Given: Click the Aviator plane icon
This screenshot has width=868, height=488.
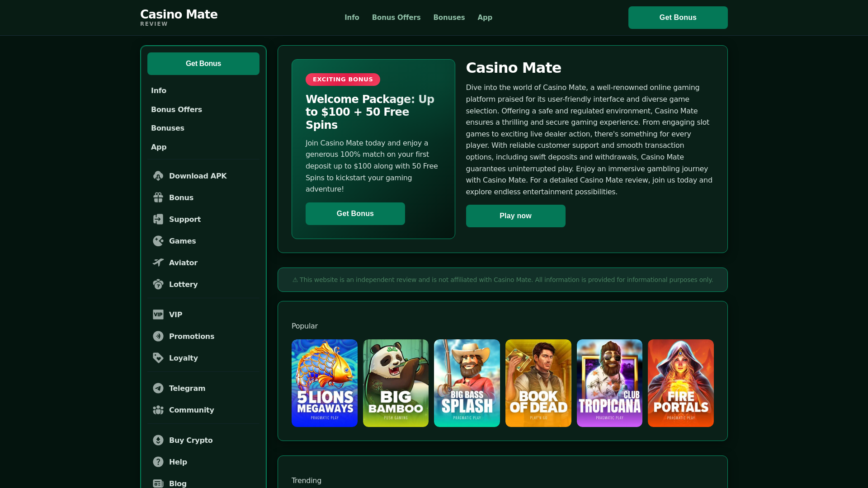Looking at the screenshot, I should pyautogui.click(x=158, y=263).
